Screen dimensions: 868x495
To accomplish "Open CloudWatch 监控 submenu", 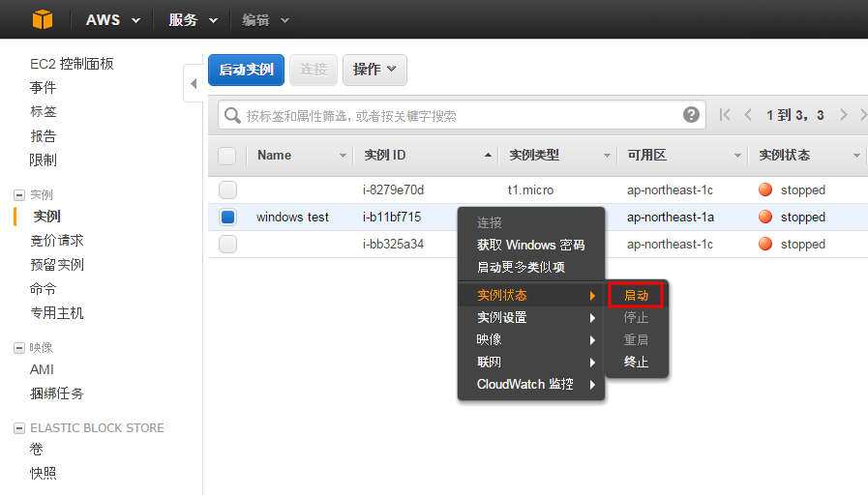I will click(531, 384).
